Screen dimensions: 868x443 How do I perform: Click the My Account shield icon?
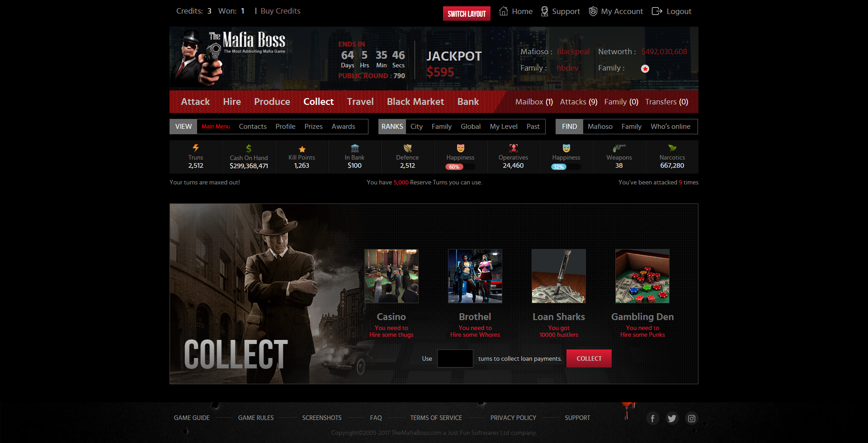(x=593, y=11)
